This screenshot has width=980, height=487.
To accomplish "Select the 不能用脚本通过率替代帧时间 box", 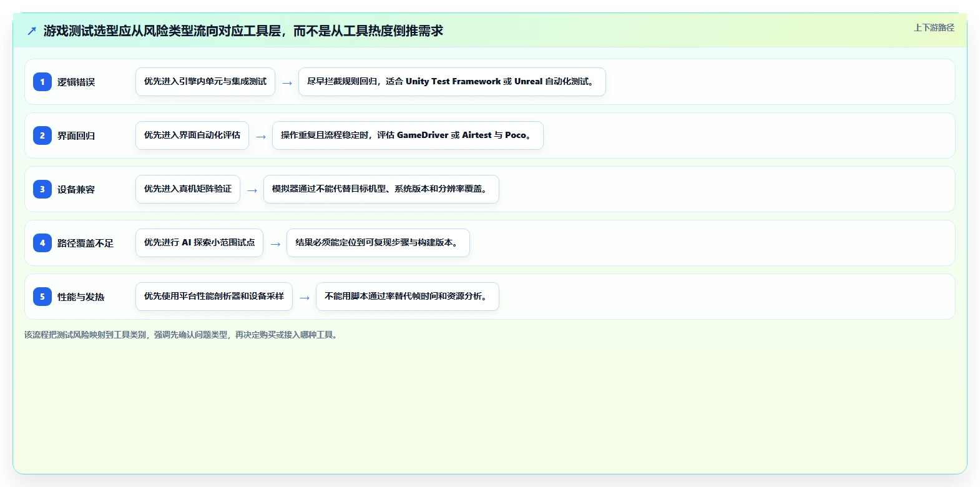I will 408,297.
